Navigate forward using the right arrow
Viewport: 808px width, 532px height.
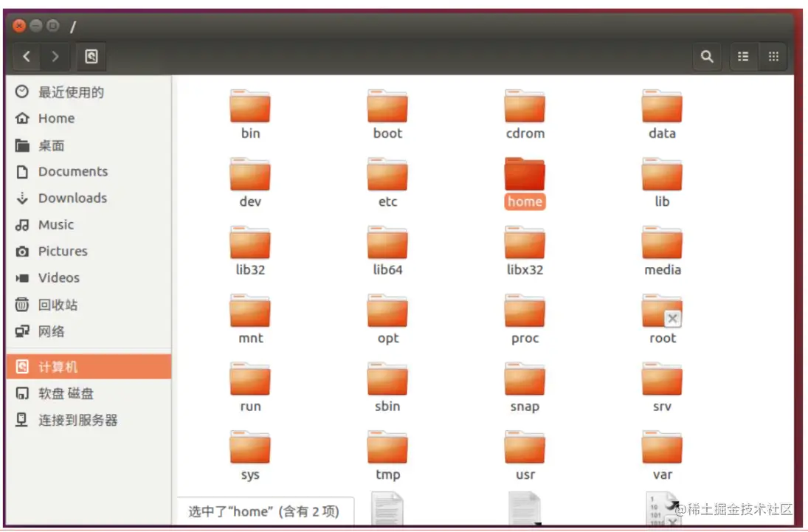pos(56,56)
